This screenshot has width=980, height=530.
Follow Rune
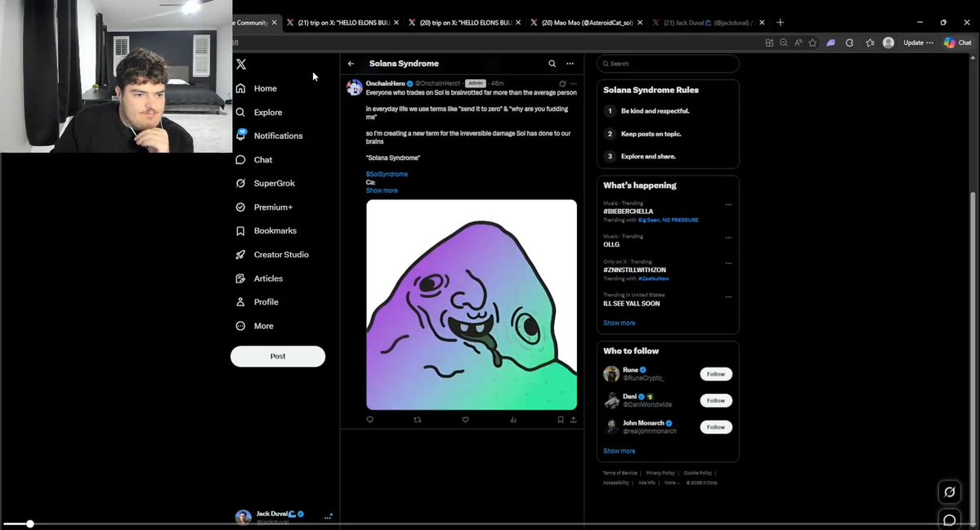pos(716,375)
